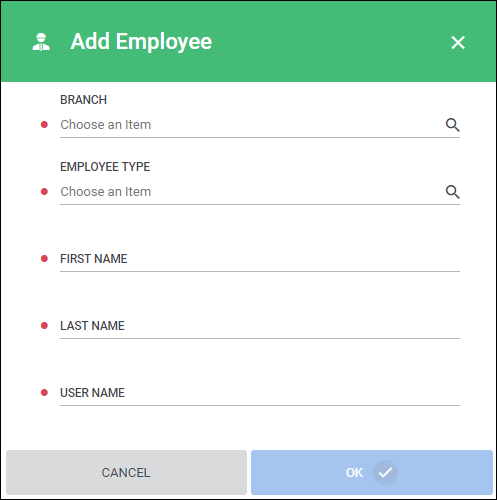Click the red required dot beside First Name

pyautogui.click(x=44, y=259)
